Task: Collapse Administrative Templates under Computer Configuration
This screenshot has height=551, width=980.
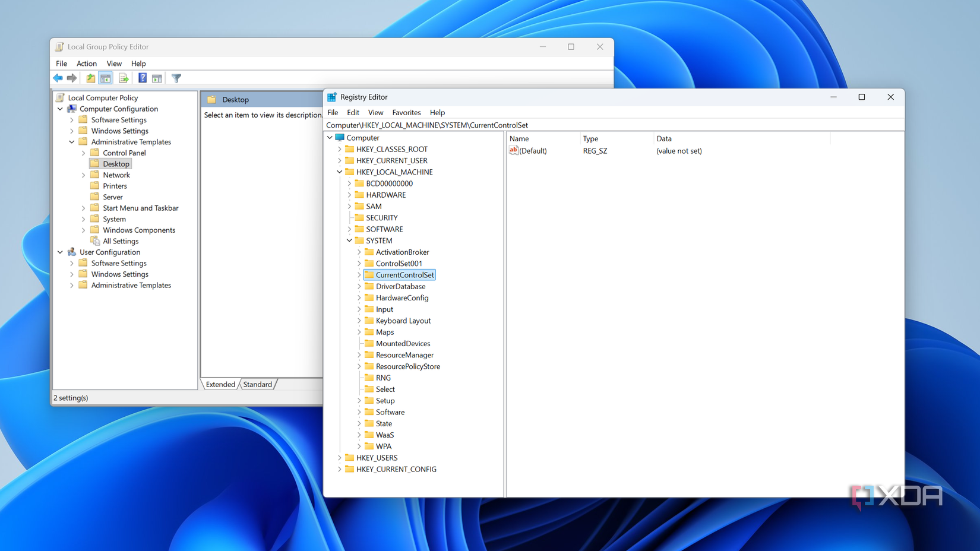Action: click(72, 142)
